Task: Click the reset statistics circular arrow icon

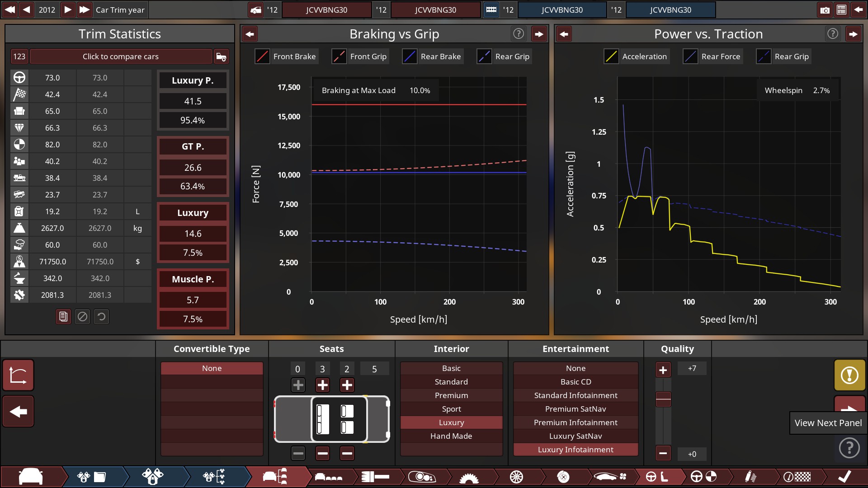Action: pyautogui.click(x=101, y=317)
